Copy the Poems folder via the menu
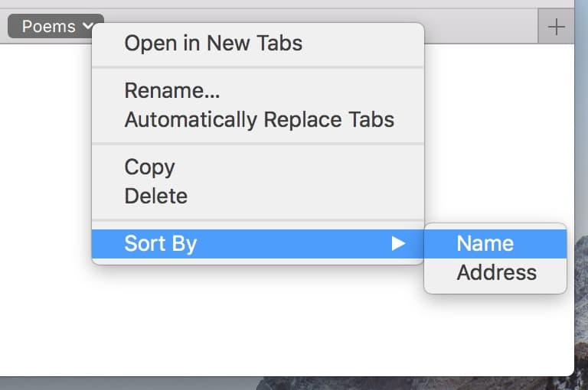This screenshot has width=588, height=390. tap(150, 167)
